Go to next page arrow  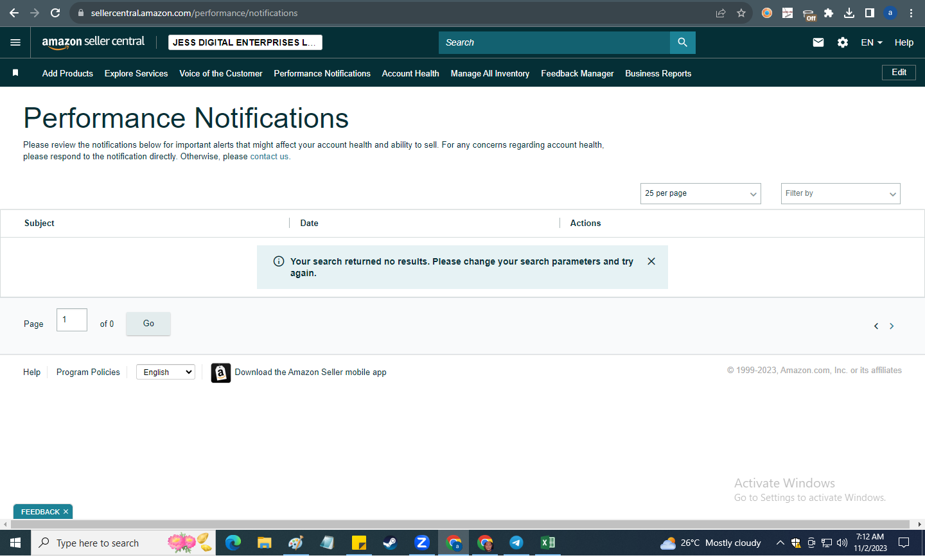pos(892,326)
